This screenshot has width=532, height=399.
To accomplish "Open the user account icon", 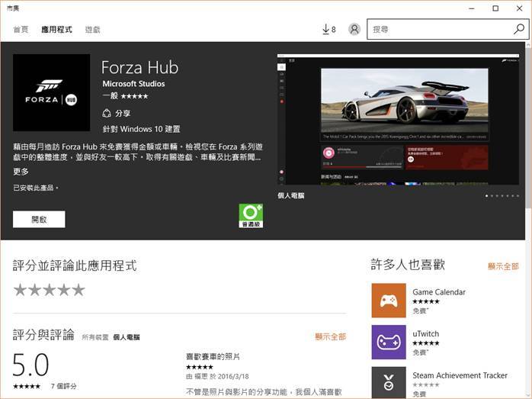I will 354,29.
